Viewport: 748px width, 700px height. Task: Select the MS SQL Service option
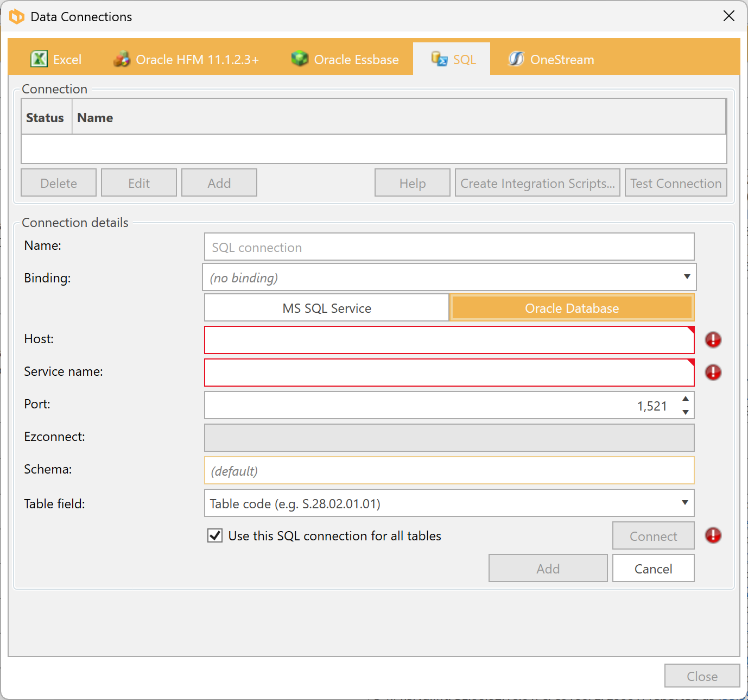tap(327, 308)
